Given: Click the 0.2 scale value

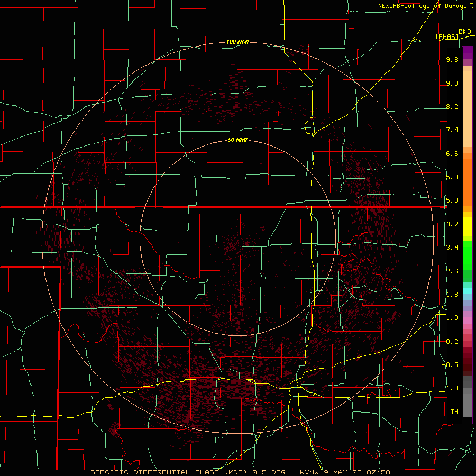Looking at the screenshot, I should [452, 342].
